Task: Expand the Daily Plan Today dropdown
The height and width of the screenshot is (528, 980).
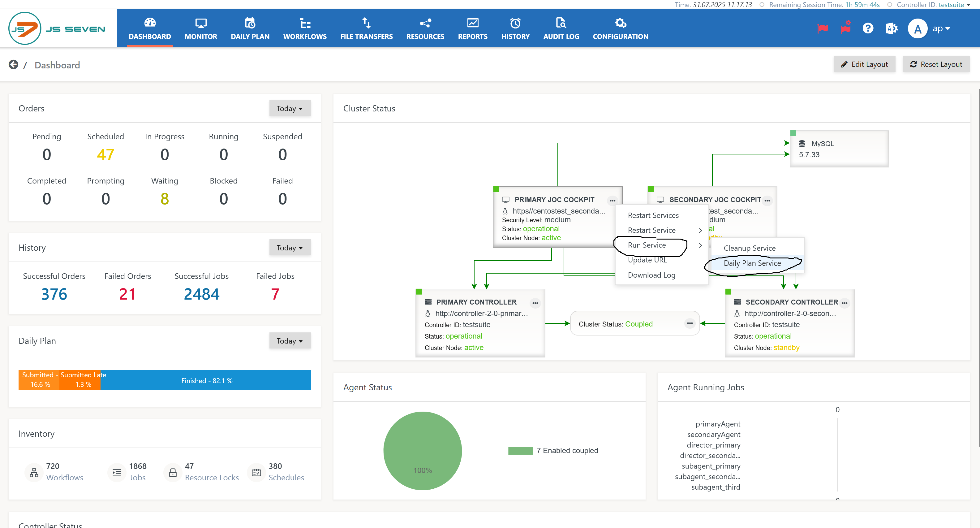Action: point(290,341)
